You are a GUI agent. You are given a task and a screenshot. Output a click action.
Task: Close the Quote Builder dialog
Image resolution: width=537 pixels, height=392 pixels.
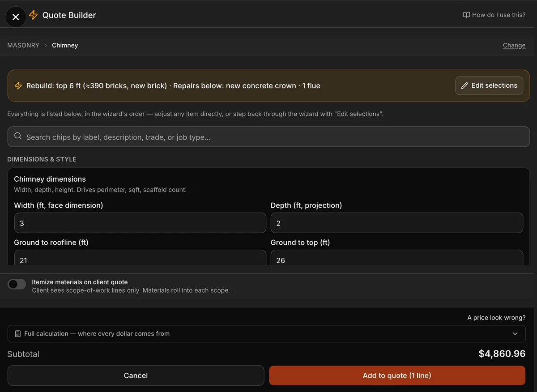(16, 17)
